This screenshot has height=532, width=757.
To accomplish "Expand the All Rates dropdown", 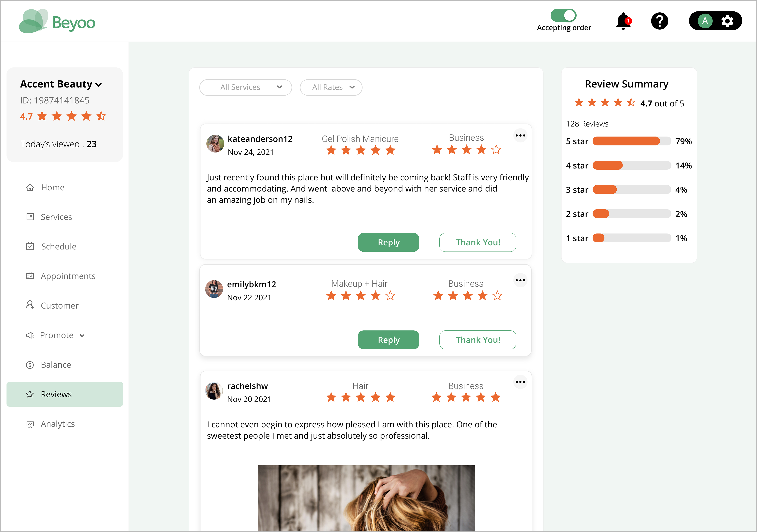I will [331, 87].
